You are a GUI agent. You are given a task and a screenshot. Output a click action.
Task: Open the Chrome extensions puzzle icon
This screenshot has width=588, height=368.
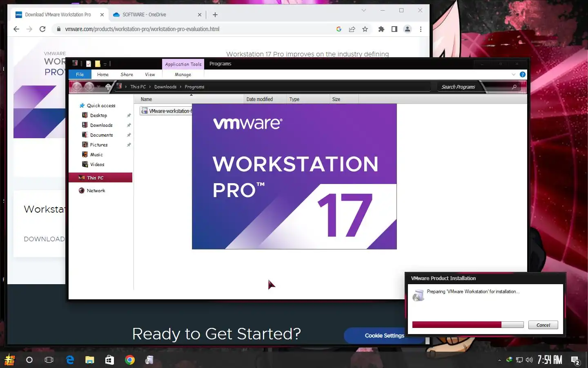tap(381, 29)
